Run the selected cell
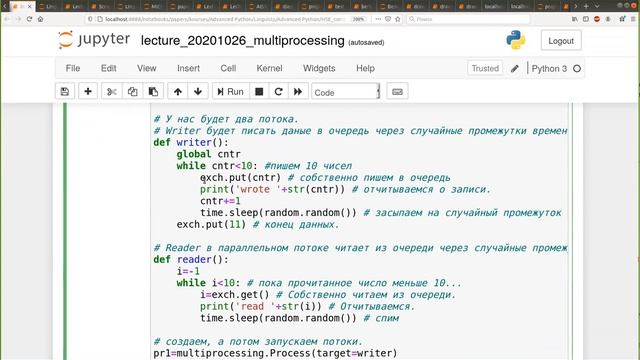This screenshot has width=640, height=360. 231,91
